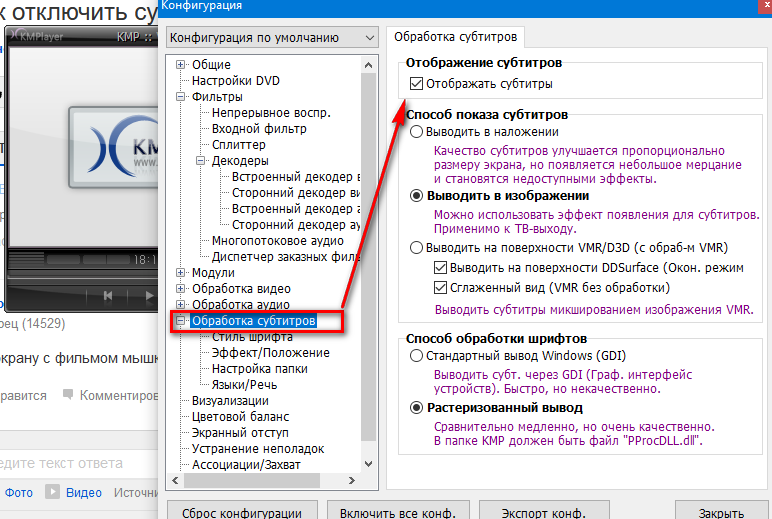772x519 pixels.
Task: Select Выводить в наложении radio button
Action: pyautogui.click(x=416, y=132)
